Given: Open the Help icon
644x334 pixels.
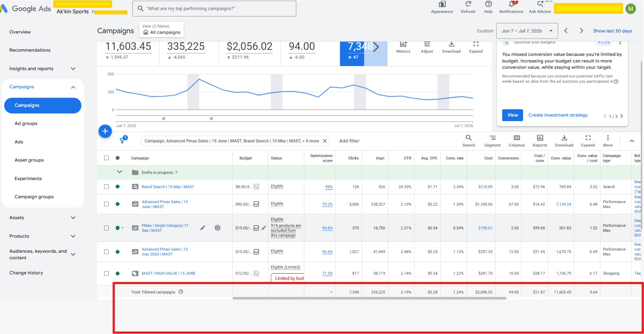Looking at the screenshot, I should [488, 4].
